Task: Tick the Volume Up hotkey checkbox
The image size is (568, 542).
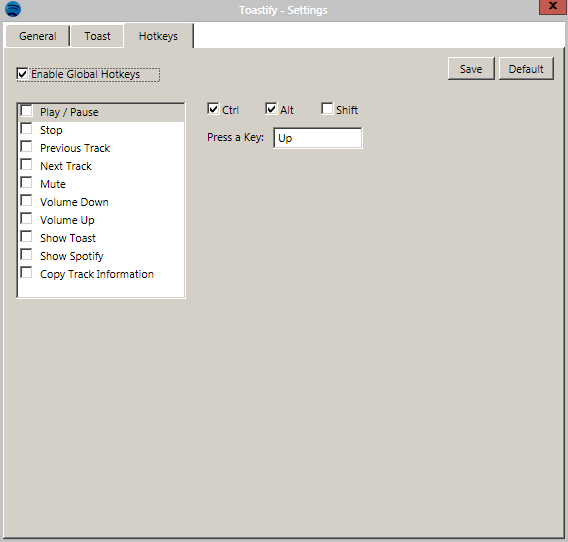Action: 26,218
